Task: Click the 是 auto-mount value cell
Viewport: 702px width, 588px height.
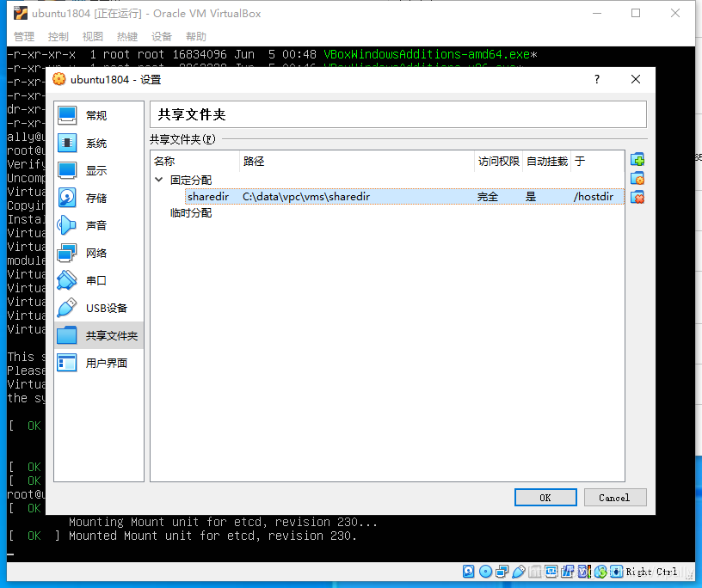Action: coord(531,197)
